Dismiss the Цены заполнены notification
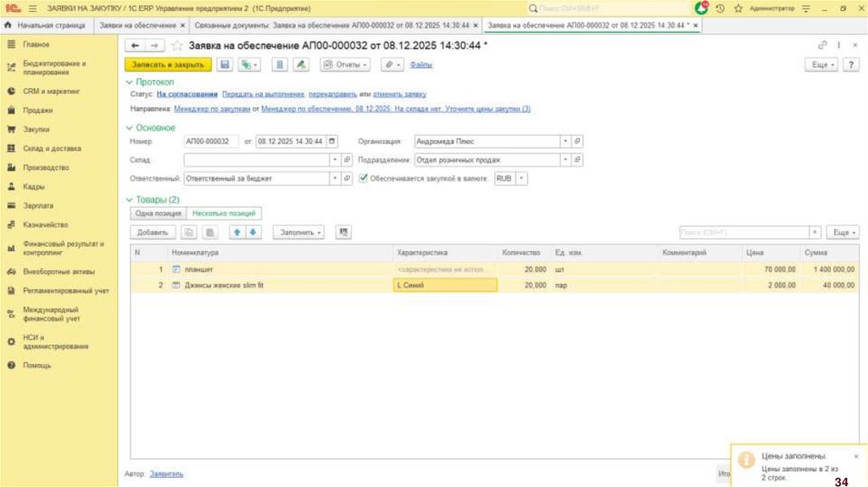 (856, 456)
